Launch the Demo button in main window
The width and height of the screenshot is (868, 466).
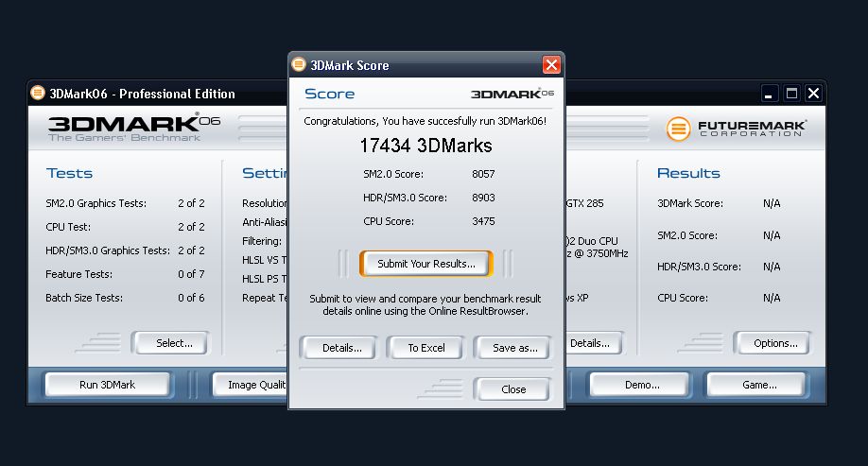pos(639,385)
